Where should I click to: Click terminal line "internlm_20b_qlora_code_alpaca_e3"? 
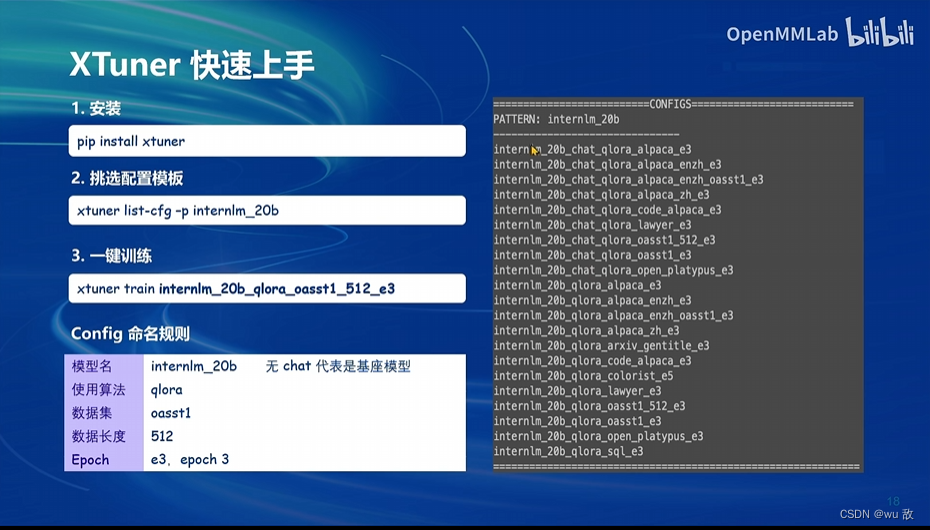point(593,361)
